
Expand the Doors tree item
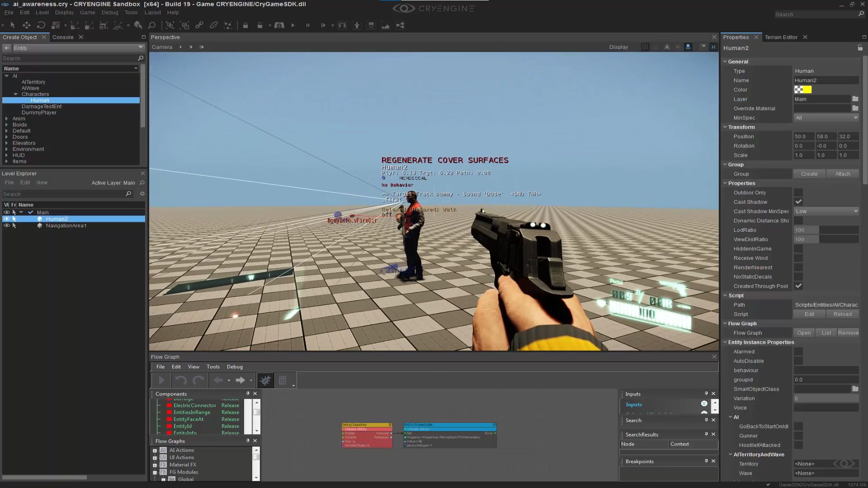(x=6, y=137)
